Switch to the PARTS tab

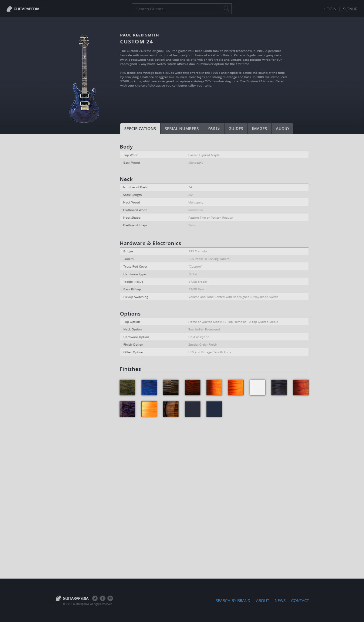click(214, 128)
